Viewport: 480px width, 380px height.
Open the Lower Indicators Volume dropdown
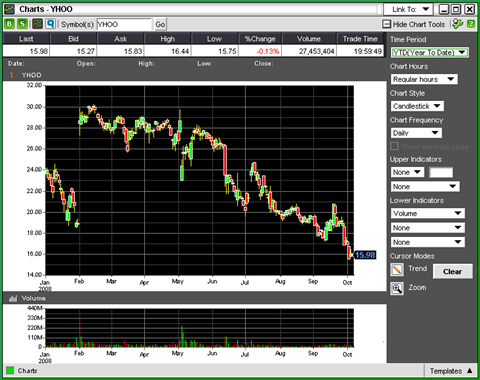click(428, 213)
